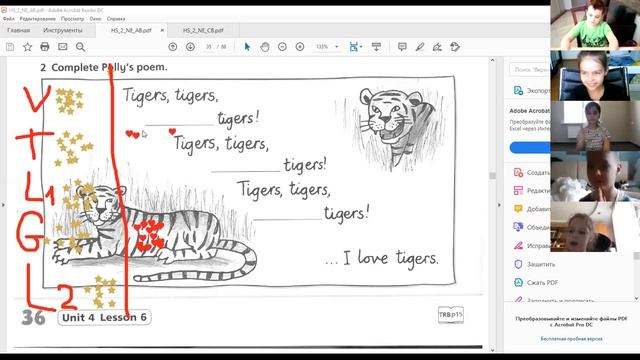Open the fit page options tool

(356, 47)
